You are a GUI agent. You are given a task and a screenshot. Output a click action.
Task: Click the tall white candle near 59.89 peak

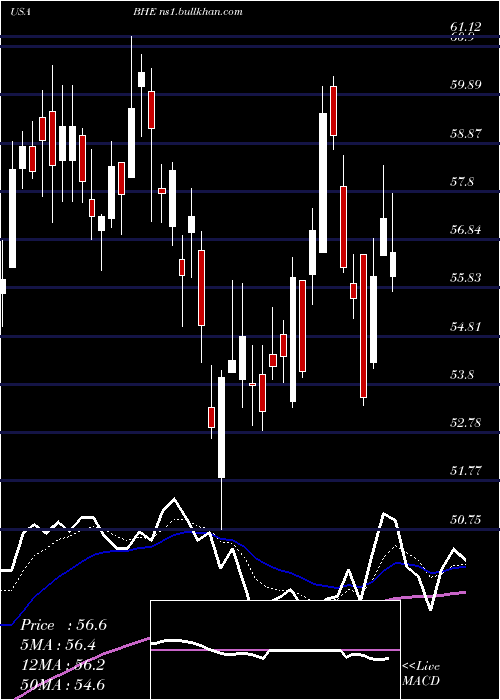click(323, 183)
